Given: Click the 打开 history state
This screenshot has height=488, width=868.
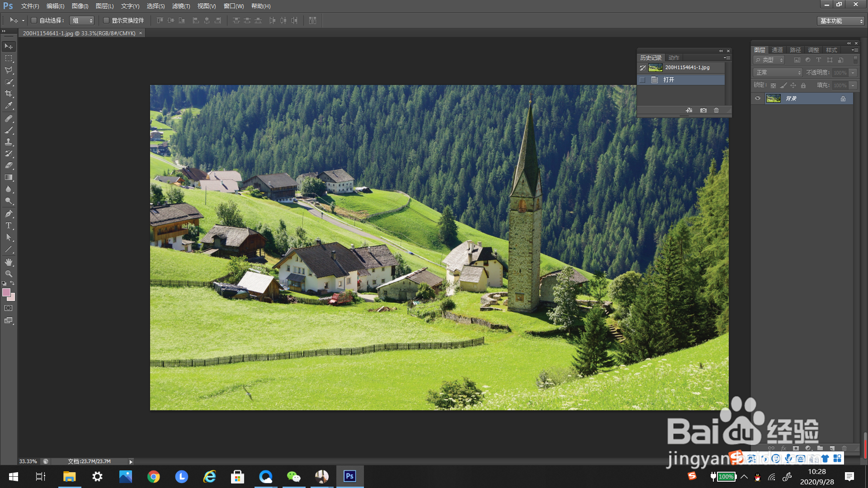Looking at the screenshot, I should (669, 80).
